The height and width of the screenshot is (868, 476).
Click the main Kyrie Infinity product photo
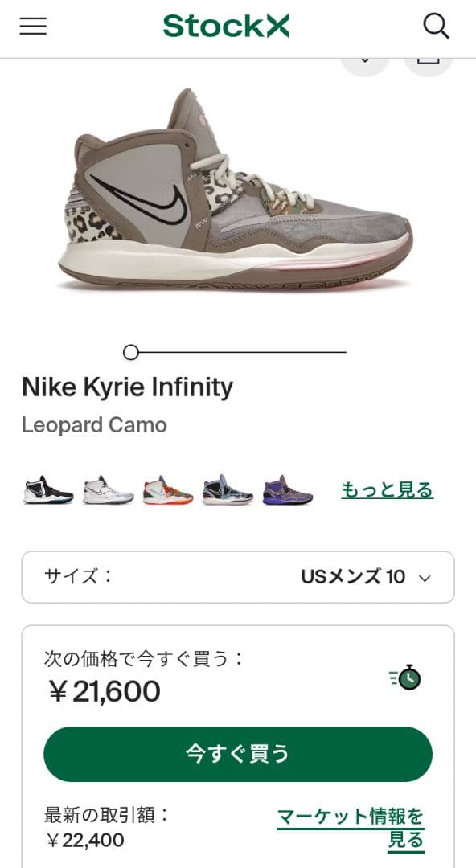coord(238,193)
